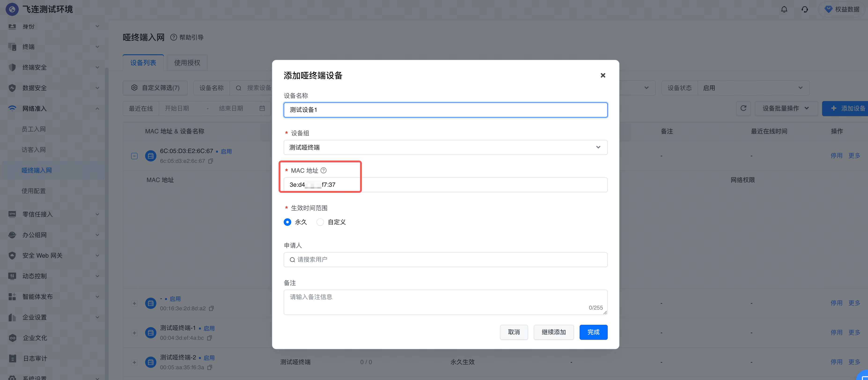Copy MAC 00:05:aa:35:f6:3a with copy icon
The height and width of the screenshot is (380, 868).
[210, 368]
